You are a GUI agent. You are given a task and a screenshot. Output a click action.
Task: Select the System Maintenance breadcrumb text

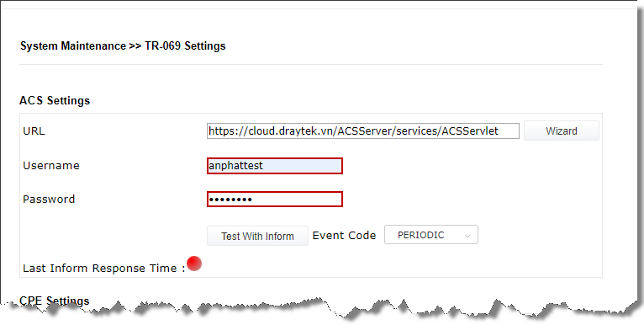tap(73, 45)
